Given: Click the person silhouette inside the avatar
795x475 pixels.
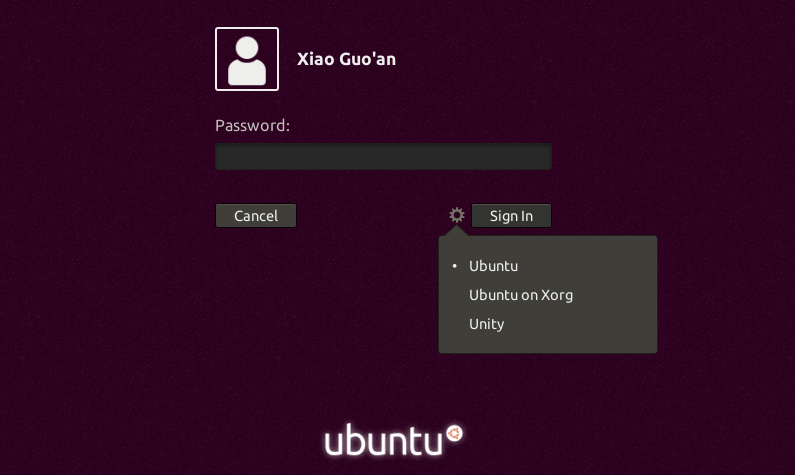Looking at the screenshot, I should [x=247, y=62].
